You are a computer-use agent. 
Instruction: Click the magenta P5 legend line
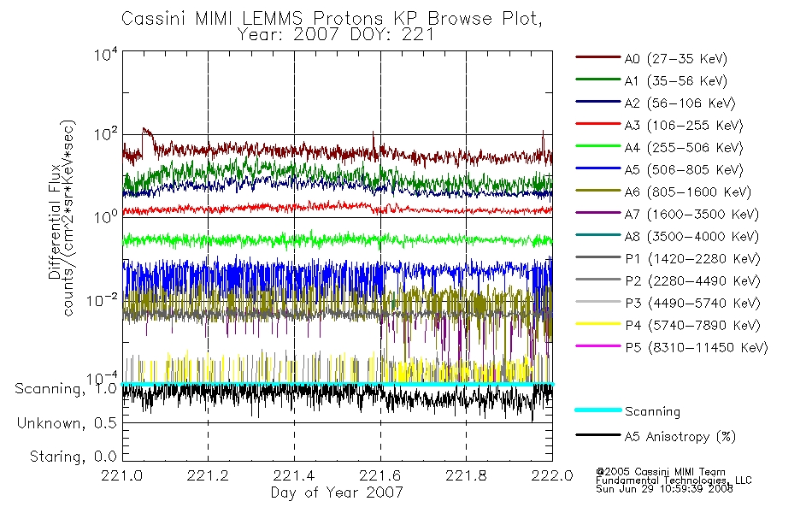(x=597, y=345)
